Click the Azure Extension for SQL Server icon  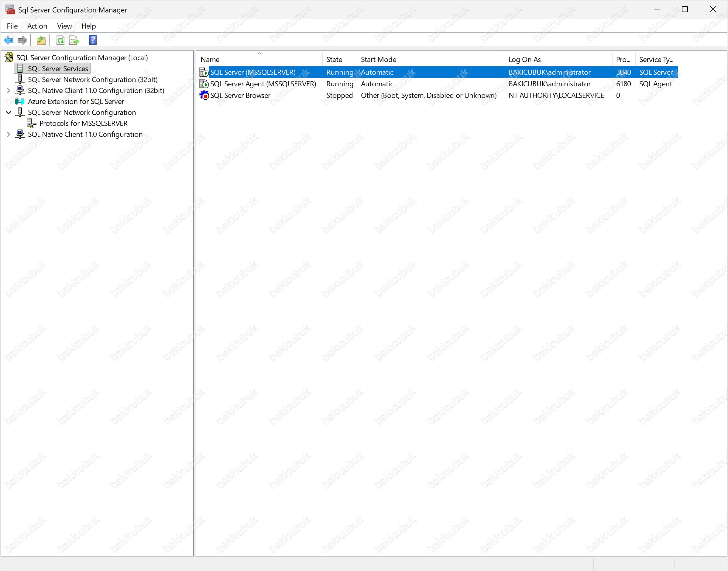pyautogui.click(x=20, y=101)
